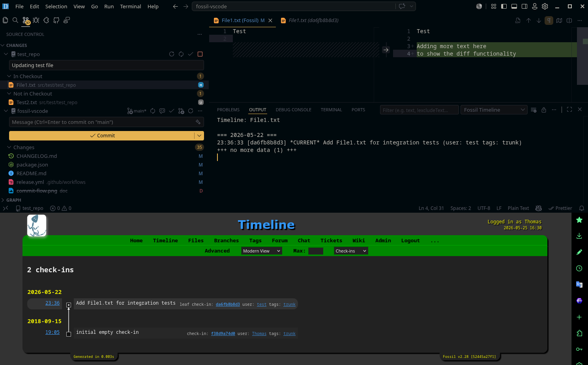Open Manage gear in title bar
The height and width of the screenshot is (365, 588).
(545, 6)
